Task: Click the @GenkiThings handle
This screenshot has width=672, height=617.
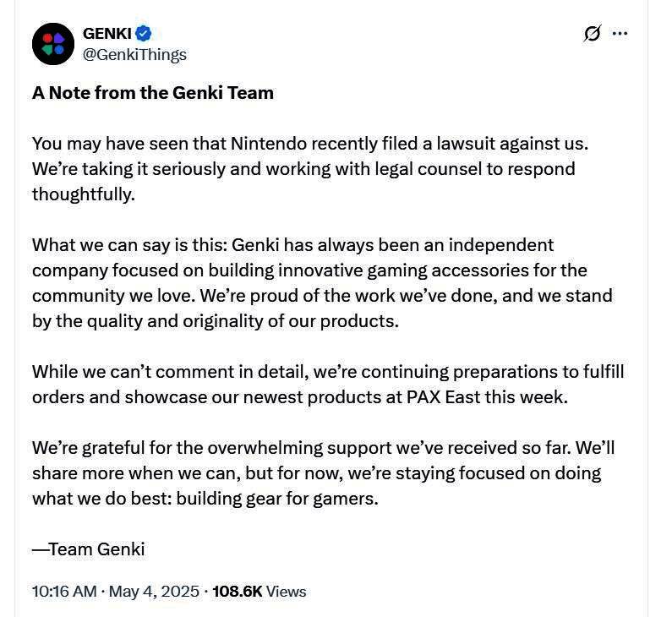Action: pos(134,54)
